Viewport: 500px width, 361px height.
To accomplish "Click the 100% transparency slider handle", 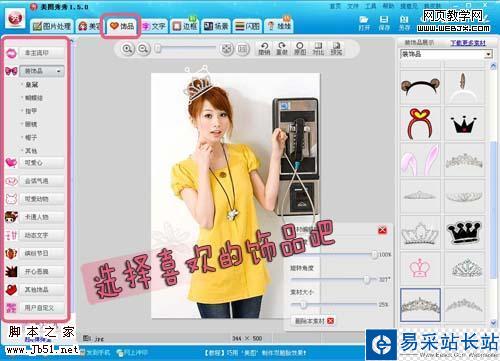I will tap(374, 255).
